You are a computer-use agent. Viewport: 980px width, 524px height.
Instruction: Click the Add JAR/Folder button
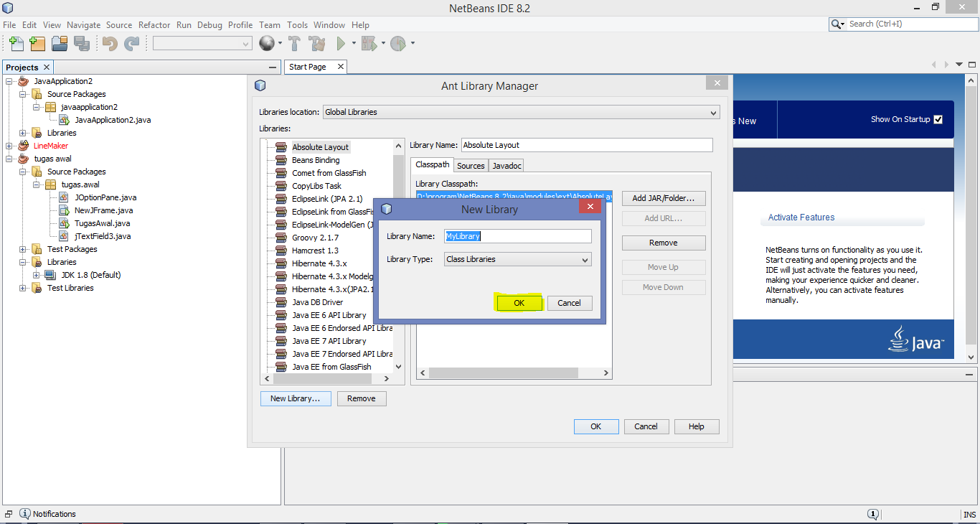coord(664,198)
